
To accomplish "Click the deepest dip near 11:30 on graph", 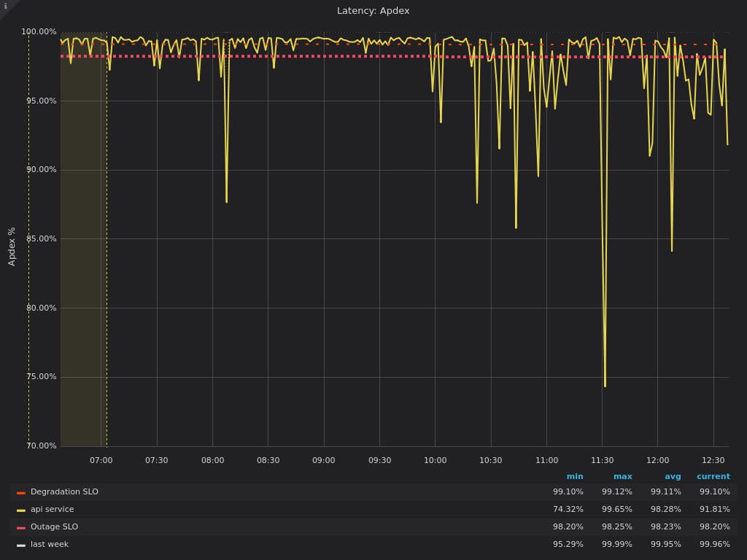I will [x=605, y=386].
